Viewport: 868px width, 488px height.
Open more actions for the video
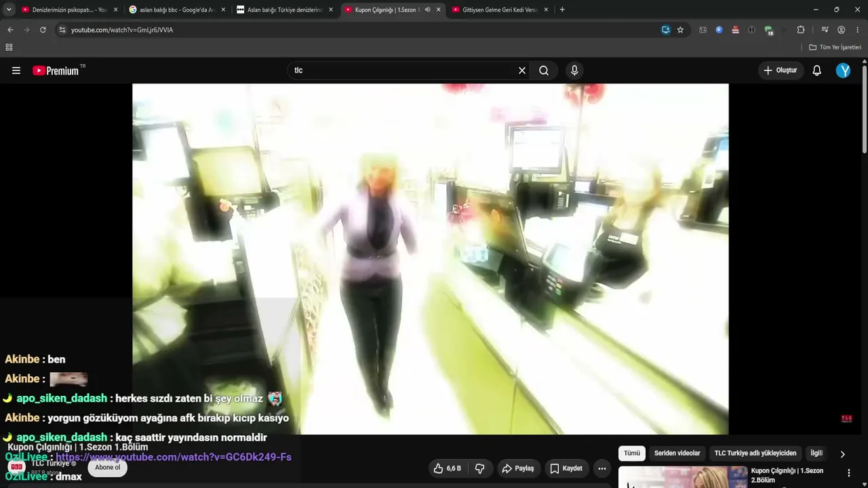point(601,468)
